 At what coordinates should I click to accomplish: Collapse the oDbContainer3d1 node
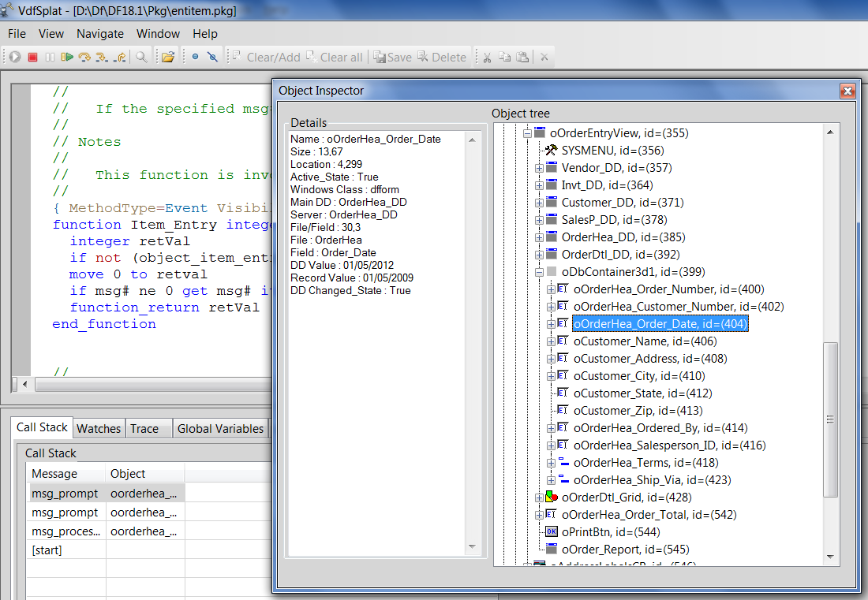pos(539,272)
